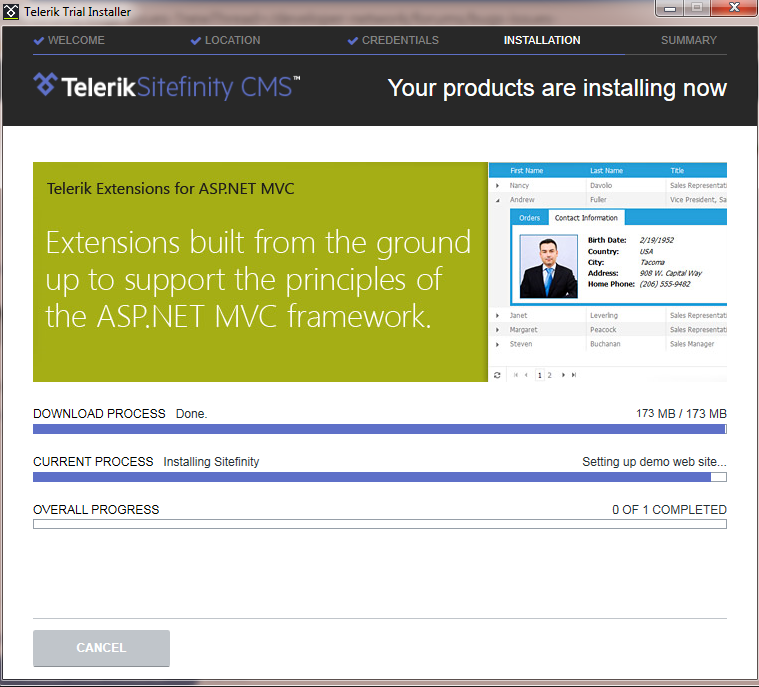Click the 'Telerik Extensions for ASP.NET MVC' title
The height and width of the screenshot is (687, 759).
click(x=170, y=189)
